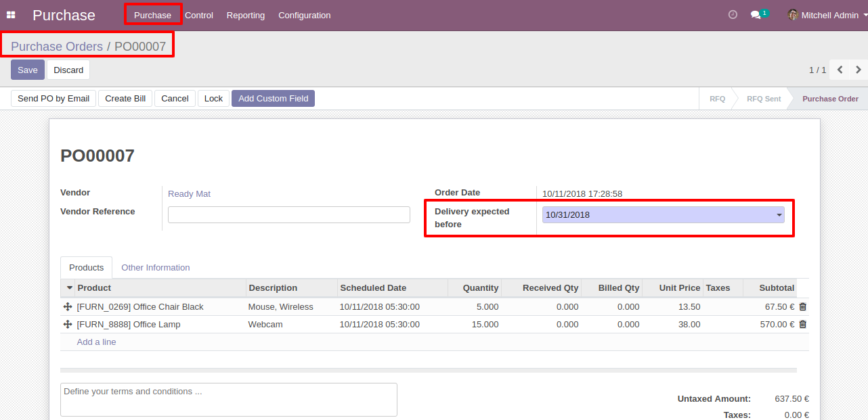868x420 pixels.
Task: Click unit price 13.50 cell
Action: pyautogui.click(x=673, y=307)
